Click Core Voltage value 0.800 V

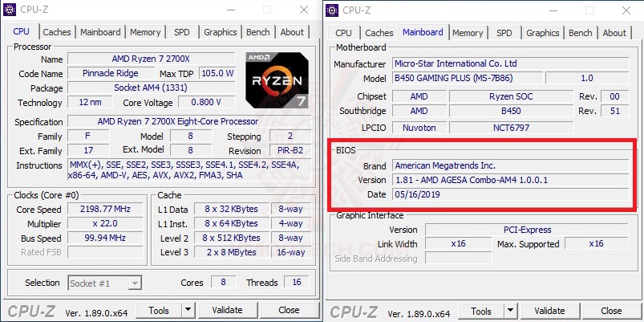(207, 102)
